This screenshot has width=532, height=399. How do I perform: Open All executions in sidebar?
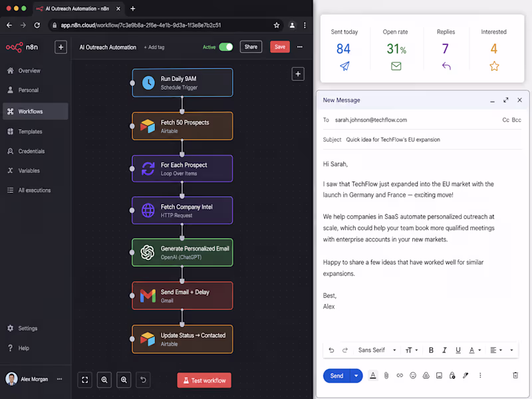coord(35,190)
